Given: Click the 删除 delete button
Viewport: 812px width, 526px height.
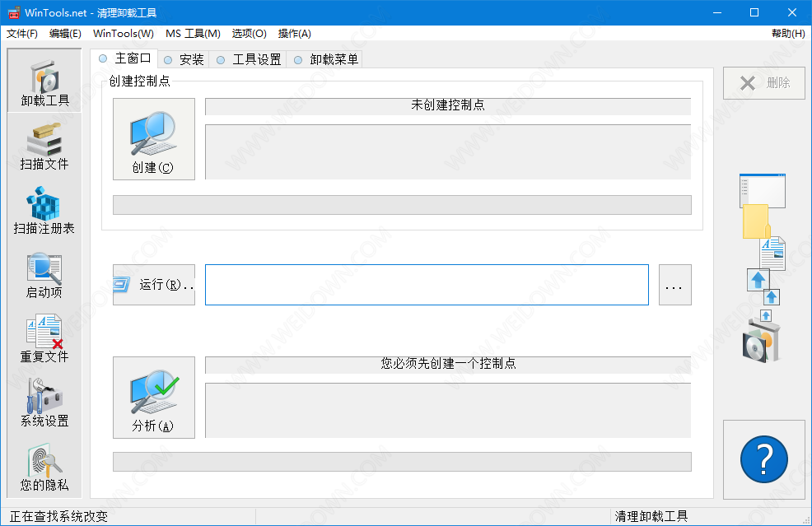Looking at the screenshot, I should click(764, 83).
